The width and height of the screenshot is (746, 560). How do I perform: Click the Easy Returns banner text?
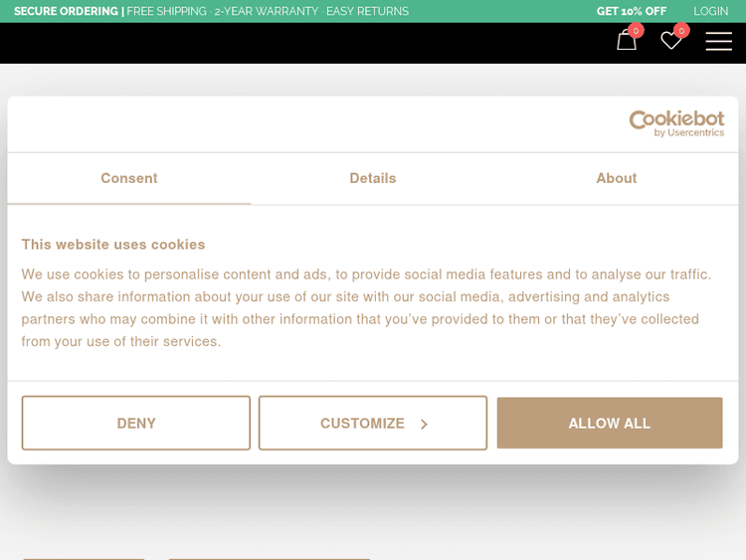point(367,11)
